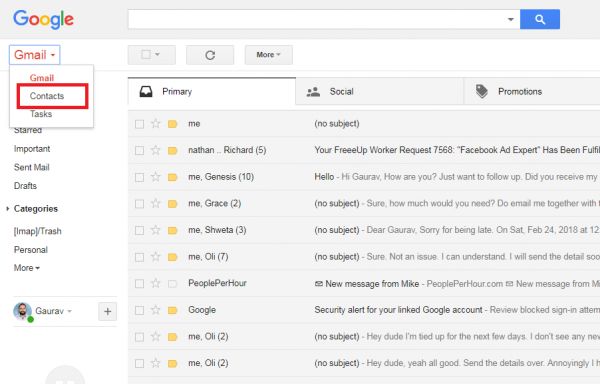Refresh the inbox with reload icon
The height and width of the screenshot is (384, 600).
click(x=210, y=55)
